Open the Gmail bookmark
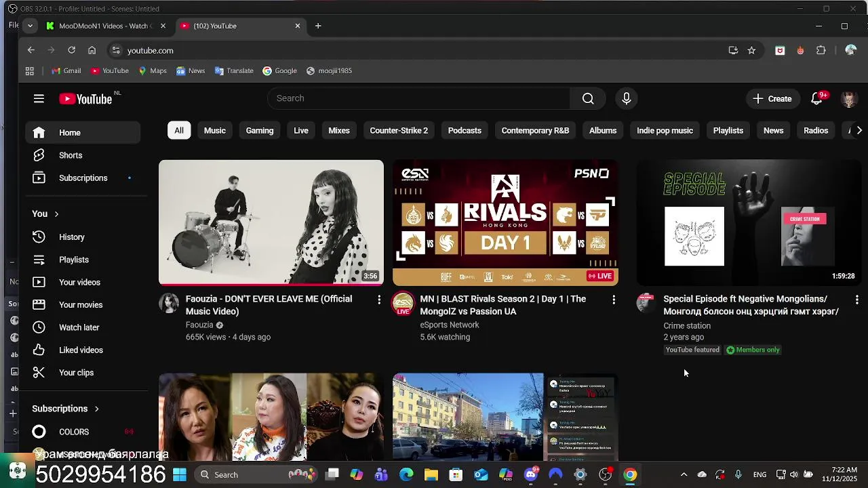The height and width of the screenshot is (488, 868). [66, 70]
